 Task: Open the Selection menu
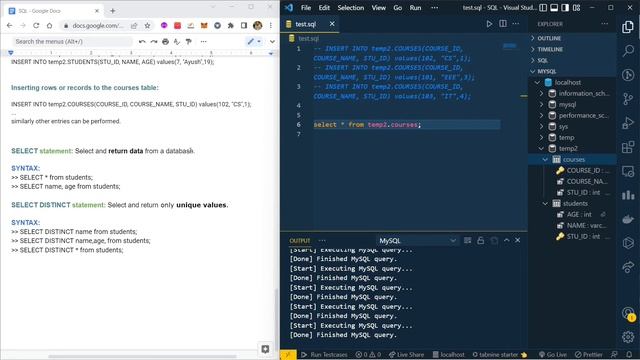click(351, 8)
